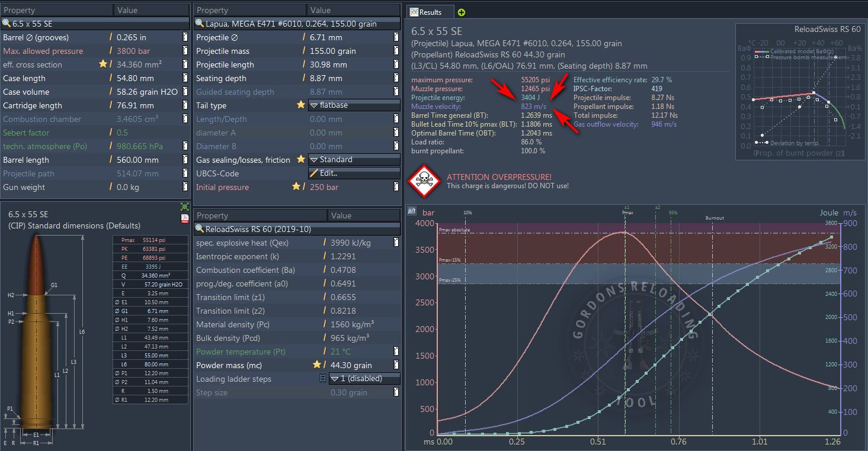The width and height of the screenshot is (868, 451).
Task: Open cartridge search via 6.5 x 55 SE magnifier
Action: 7,24
